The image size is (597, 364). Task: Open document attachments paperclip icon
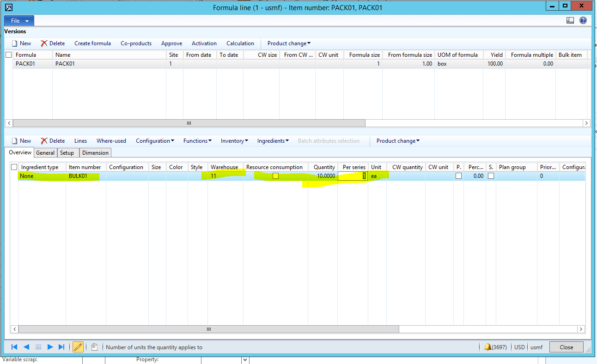94,347
